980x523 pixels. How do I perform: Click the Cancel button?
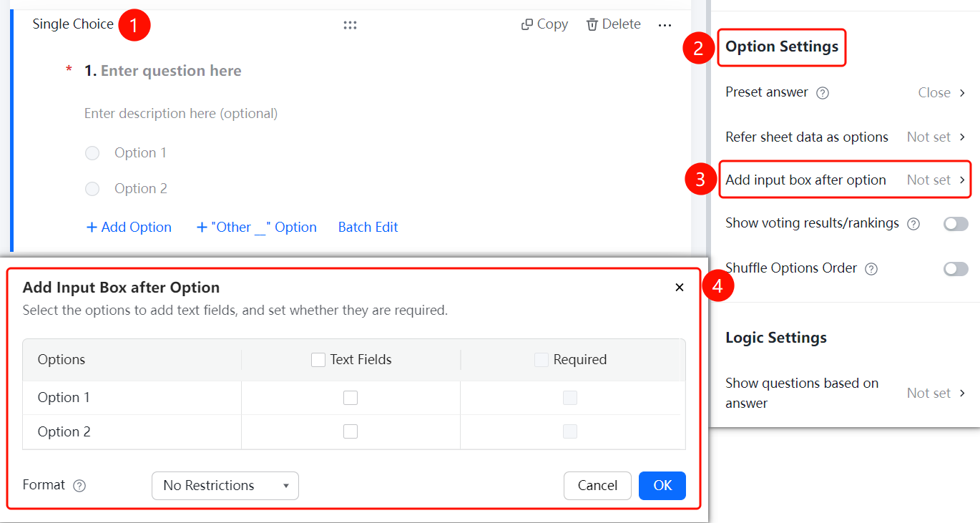[x=597, y=486]
